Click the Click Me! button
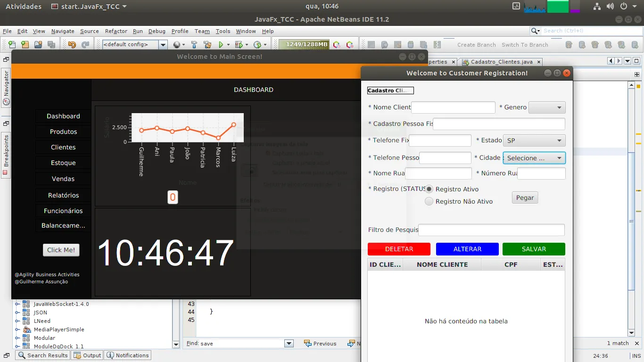The height and width of the screenshot is (362, 644). [61, 250]
